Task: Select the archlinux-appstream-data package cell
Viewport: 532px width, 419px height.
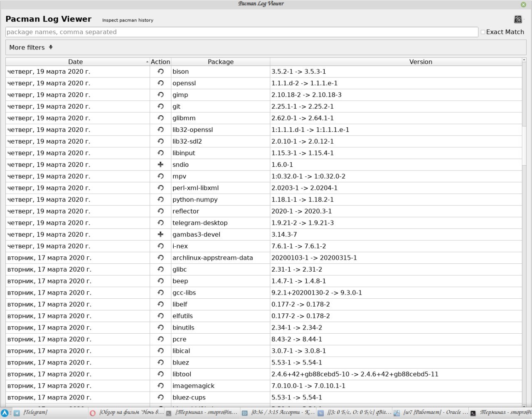Action: coord(220,258)
